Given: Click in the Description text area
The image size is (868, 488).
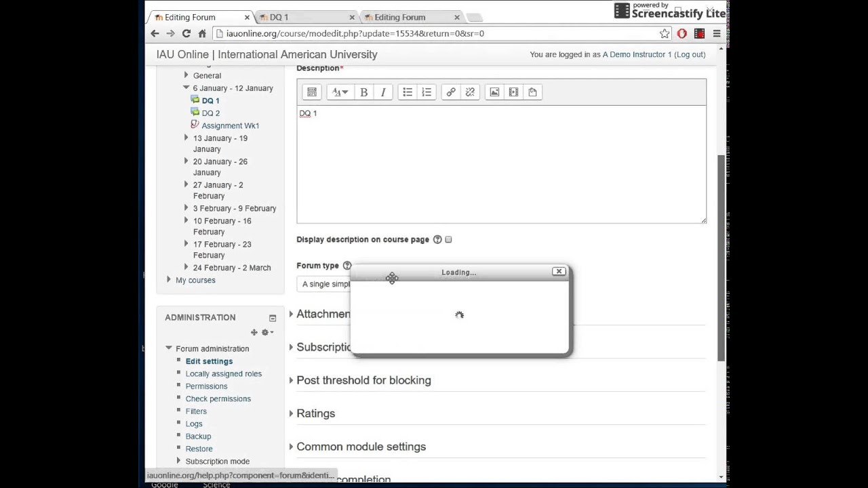Looking at the screenshot, I should pos(501,164).
